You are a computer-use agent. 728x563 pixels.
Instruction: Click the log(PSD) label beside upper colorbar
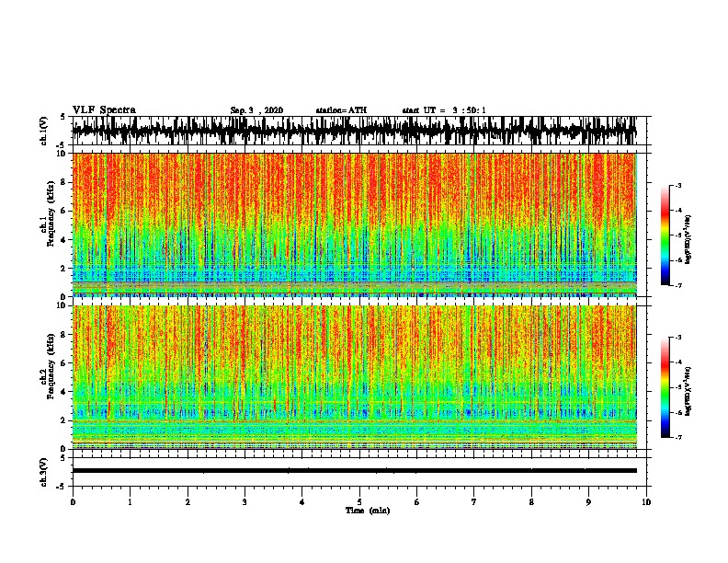coord(688,239)
